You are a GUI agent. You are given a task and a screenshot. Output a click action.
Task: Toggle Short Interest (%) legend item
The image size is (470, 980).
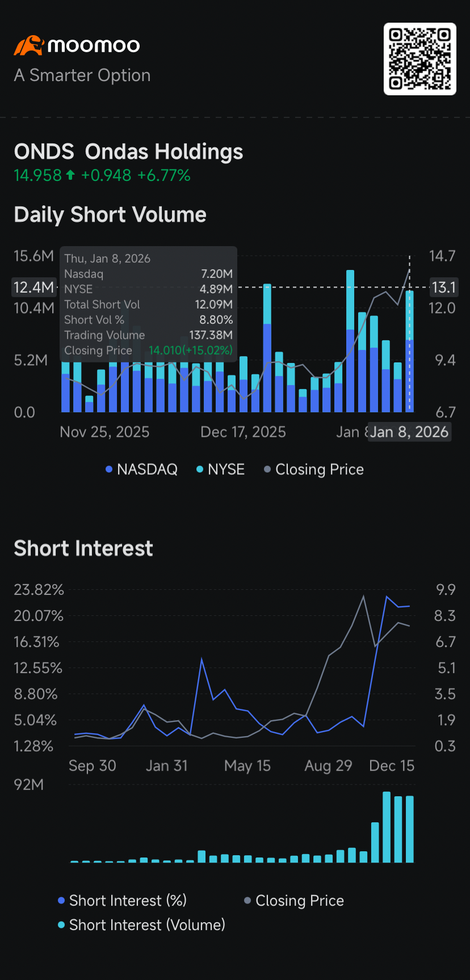coord(123,901)
